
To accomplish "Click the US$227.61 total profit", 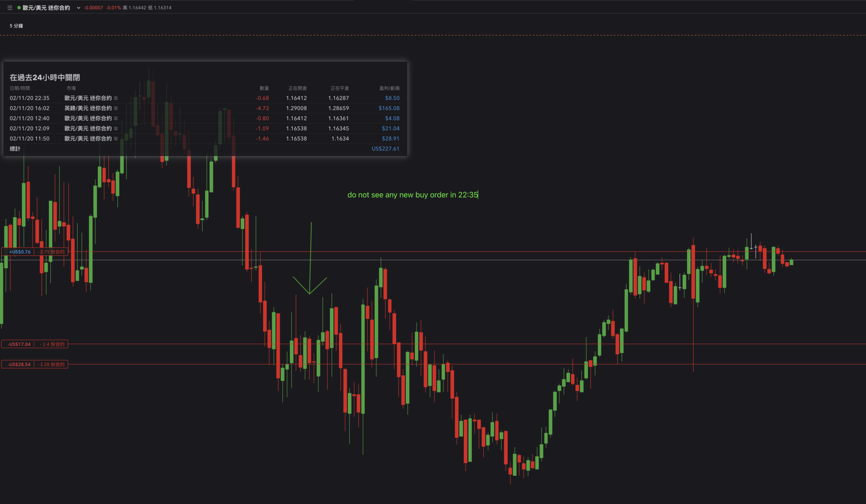I will 385,149.
